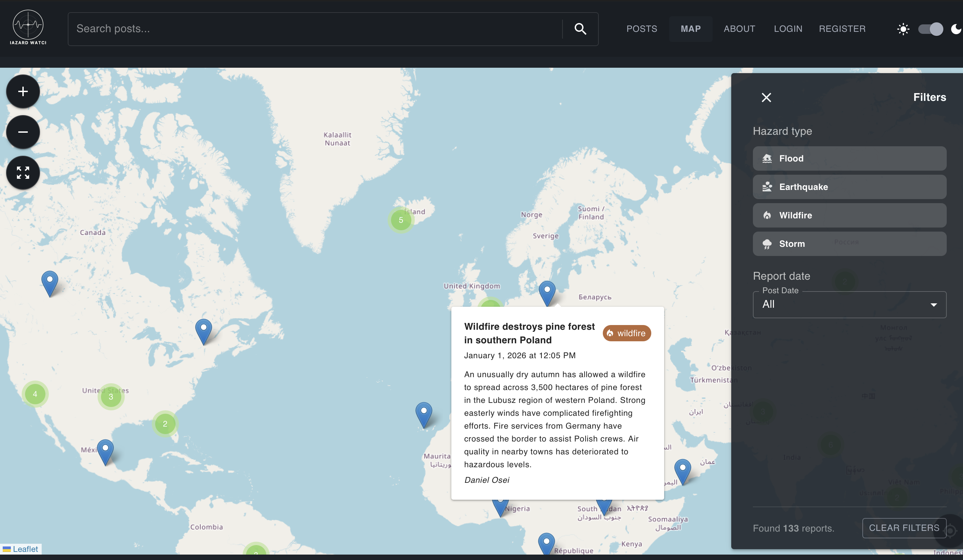The width and height of the screenshot is (963, 560).
Task: Filter by Storm hazard type
Action: tap(849, 244)
